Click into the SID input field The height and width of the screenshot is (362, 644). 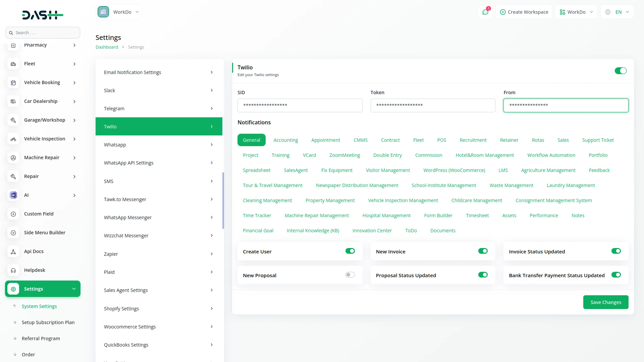tap(300, 105)
